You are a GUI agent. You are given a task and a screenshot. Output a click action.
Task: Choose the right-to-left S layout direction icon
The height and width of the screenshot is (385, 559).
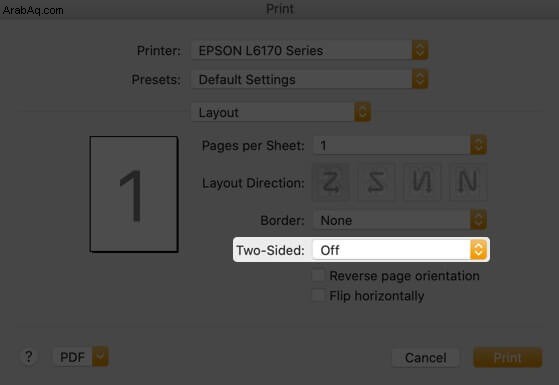coord(376,182)
